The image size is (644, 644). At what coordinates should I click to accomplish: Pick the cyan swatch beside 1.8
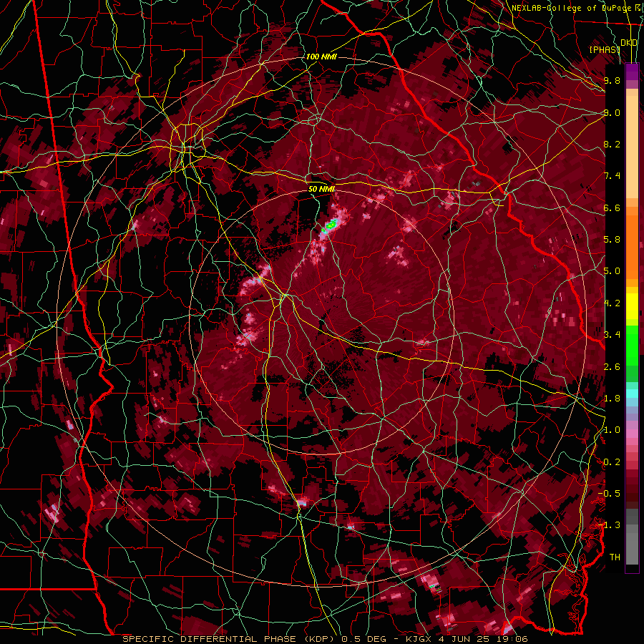click(x=632, y=394)
